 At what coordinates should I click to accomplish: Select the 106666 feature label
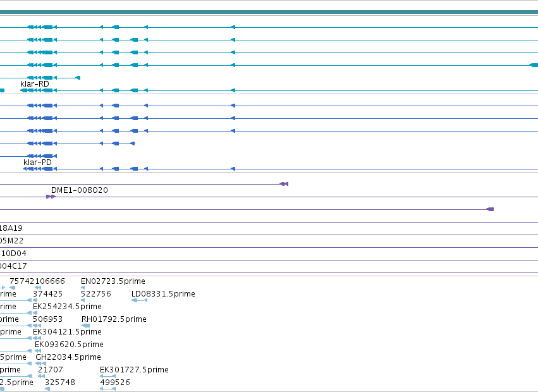click(x=50, y=281)
